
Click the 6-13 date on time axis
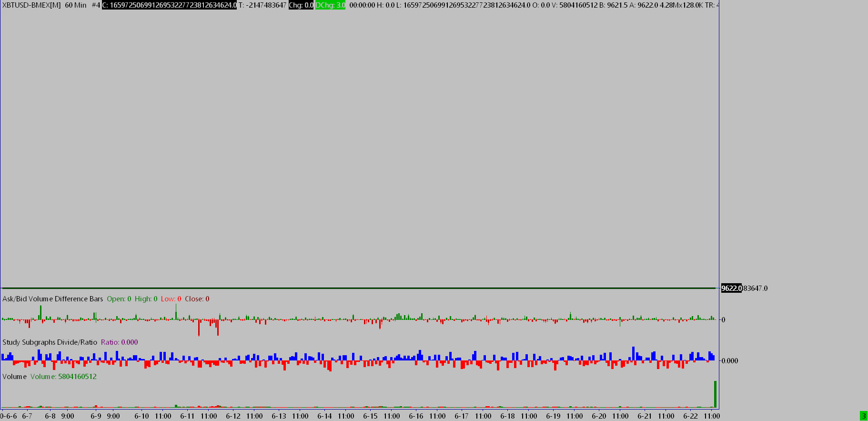279,416
